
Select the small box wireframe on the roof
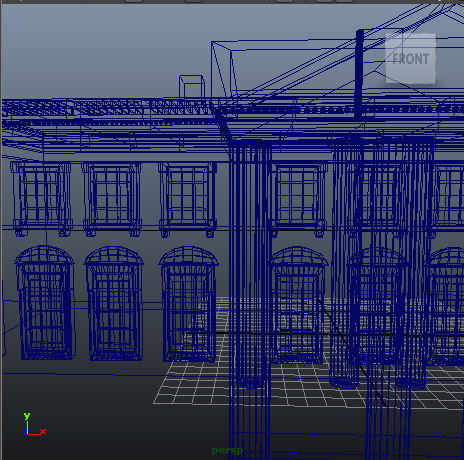coord(192,86)
